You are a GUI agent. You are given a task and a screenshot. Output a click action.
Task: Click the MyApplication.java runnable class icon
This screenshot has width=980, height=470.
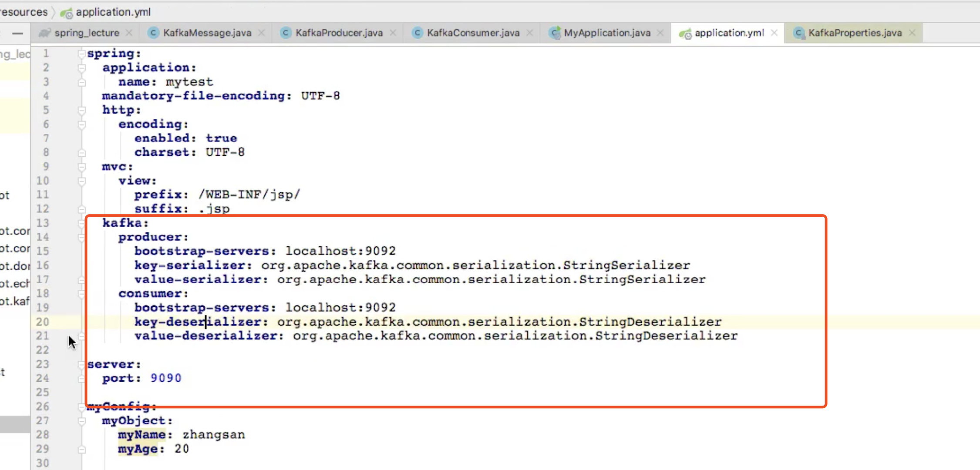click(x=554, y=33)
